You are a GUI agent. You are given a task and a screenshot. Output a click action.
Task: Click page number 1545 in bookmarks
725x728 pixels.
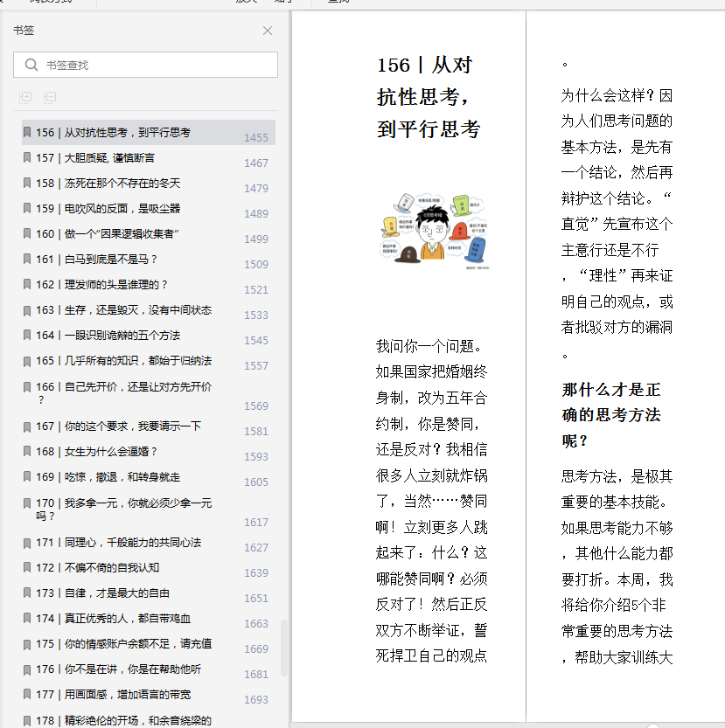[256, 340]
